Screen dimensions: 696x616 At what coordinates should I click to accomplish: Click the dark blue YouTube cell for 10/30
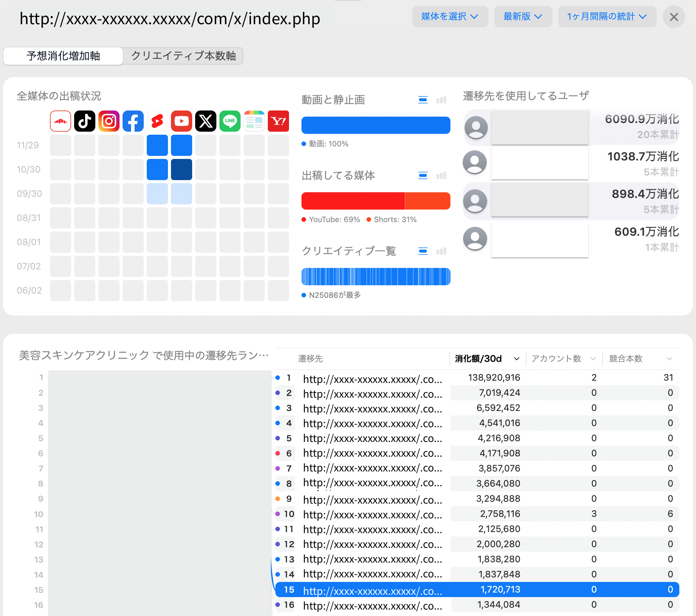(182, 170)
